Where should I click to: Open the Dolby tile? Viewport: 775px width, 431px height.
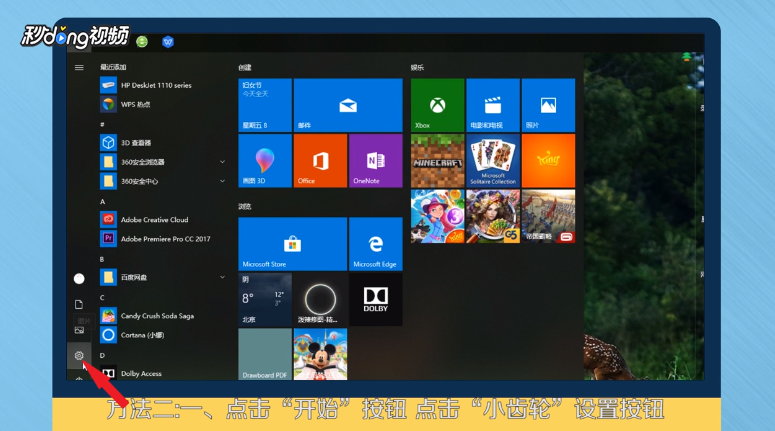coord(376,300)
